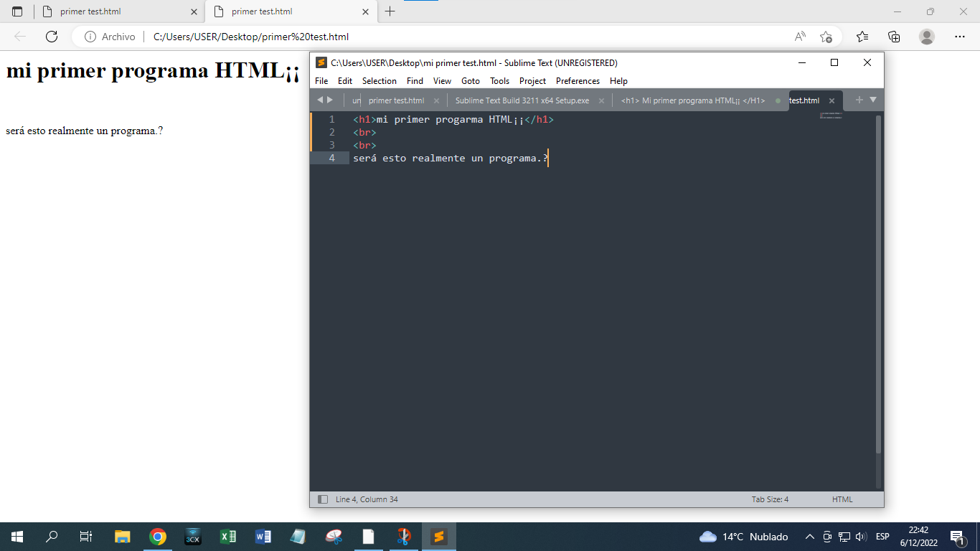Open taskbar Search magnifier
This screenshot has height=551, width=980.
[52, 537]
